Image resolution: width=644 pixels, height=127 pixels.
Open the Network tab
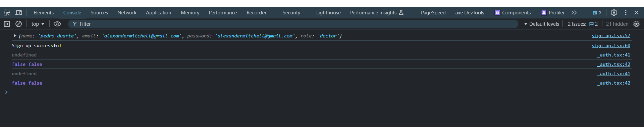click(x=127, y=13)
